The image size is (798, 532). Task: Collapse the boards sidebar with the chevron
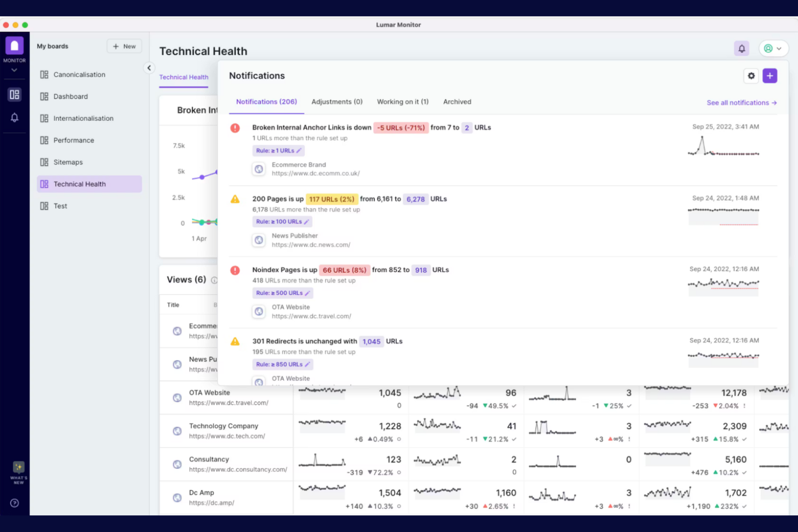[149, 68]
